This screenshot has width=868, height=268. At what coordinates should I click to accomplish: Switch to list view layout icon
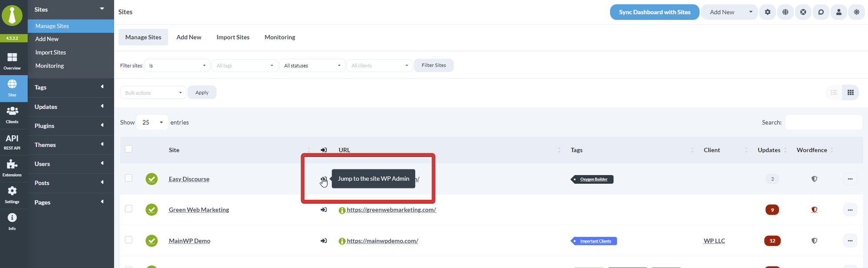point(834,93)
